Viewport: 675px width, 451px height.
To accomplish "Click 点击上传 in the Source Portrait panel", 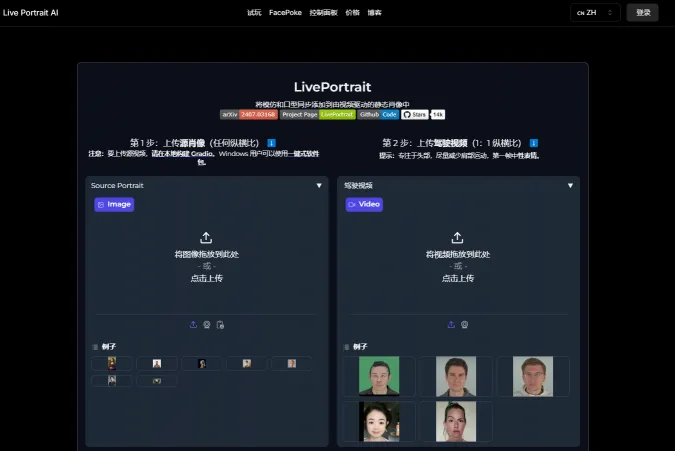I will (207, 278).
